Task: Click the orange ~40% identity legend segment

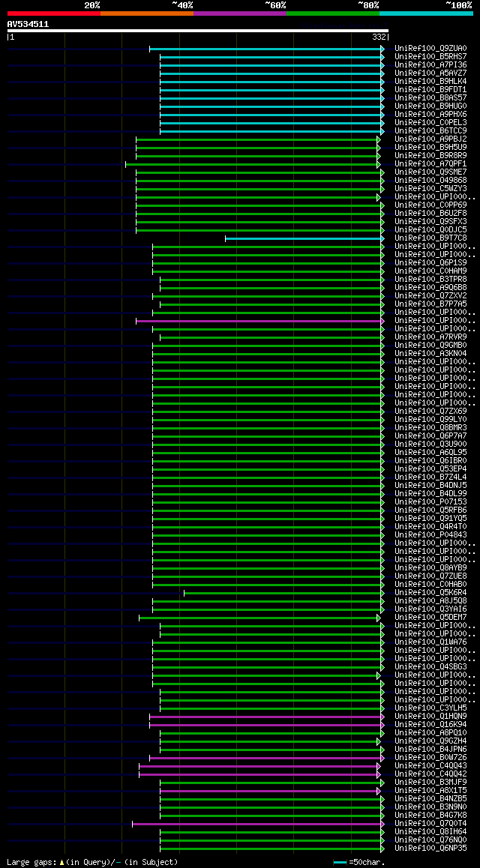Action: coord(147,13)
